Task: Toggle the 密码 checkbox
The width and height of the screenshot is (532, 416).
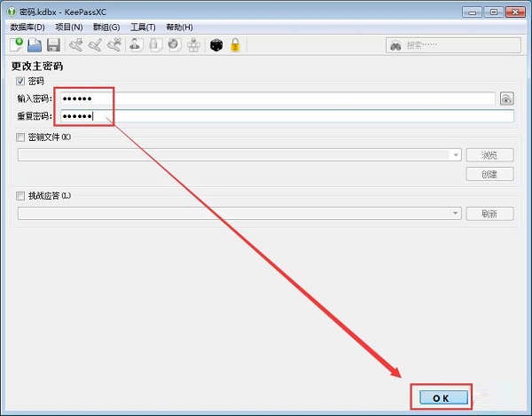Action: 20,82
